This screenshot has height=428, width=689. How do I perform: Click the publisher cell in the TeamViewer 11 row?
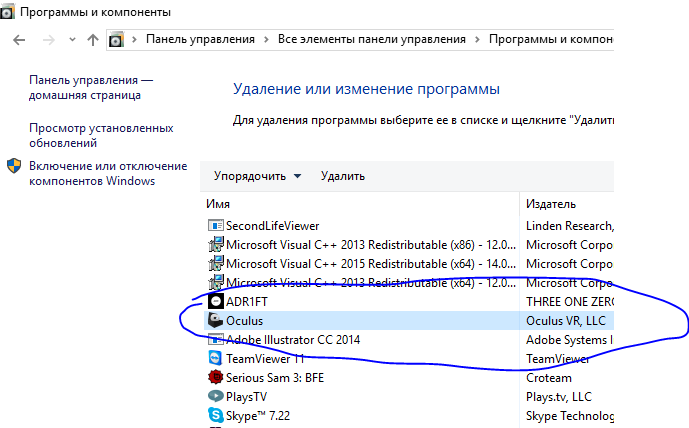tap(558, 359)
